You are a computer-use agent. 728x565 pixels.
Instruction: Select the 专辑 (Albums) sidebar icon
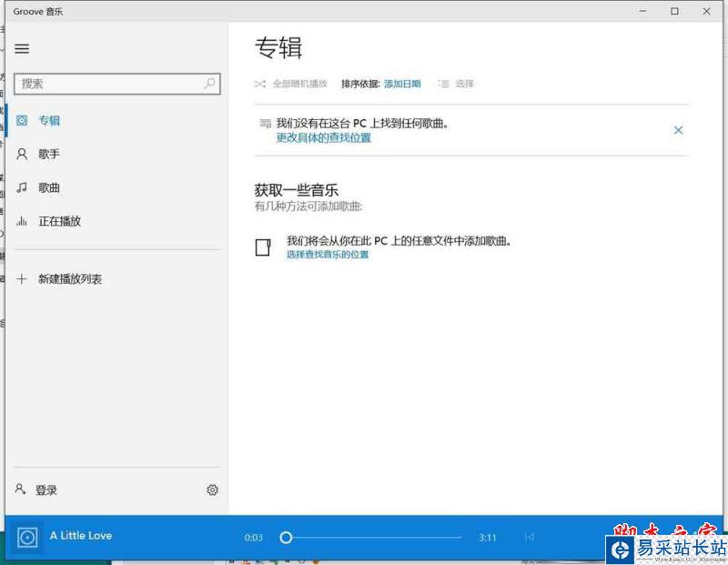pyautogui.click(x=24, y=119)
